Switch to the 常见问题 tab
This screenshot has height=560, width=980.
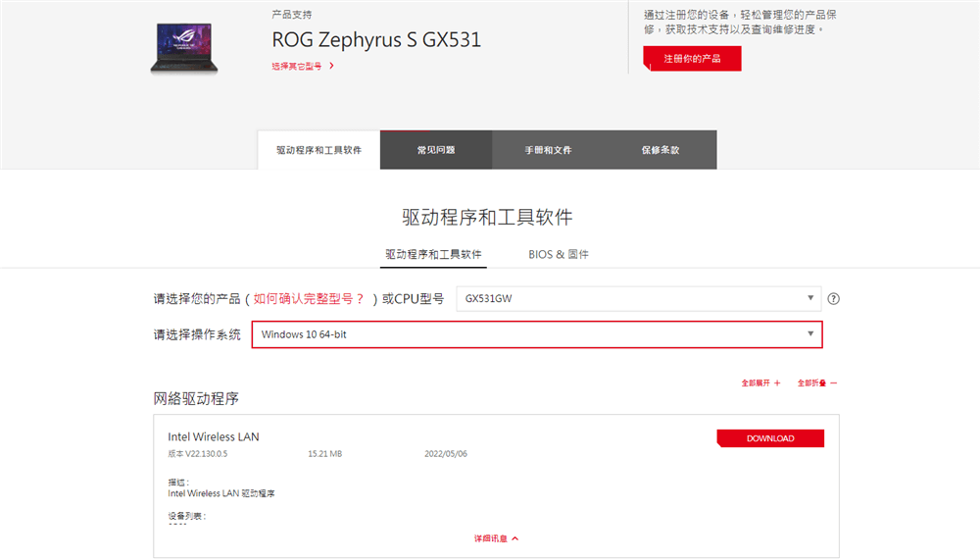436,150
